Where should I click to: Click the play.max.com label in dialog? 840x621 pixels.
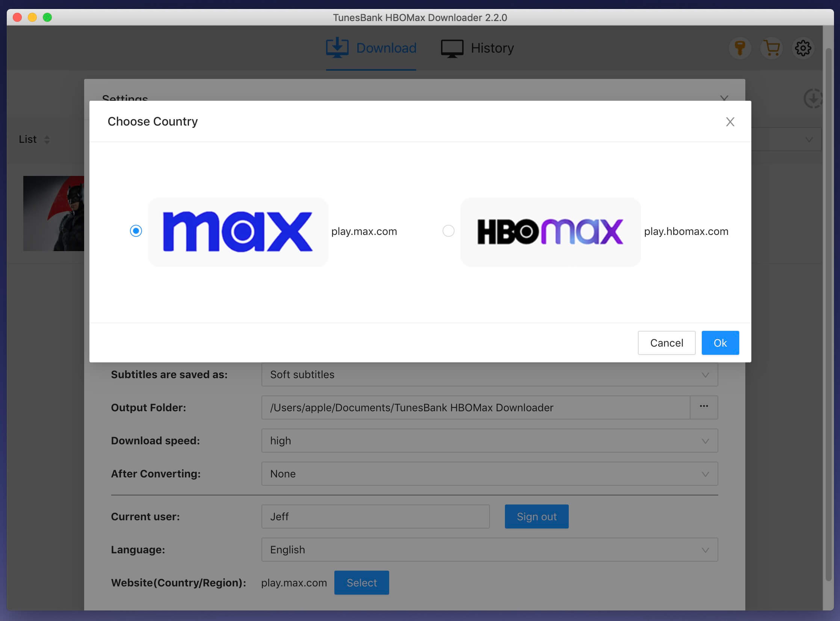coord(364,231)
